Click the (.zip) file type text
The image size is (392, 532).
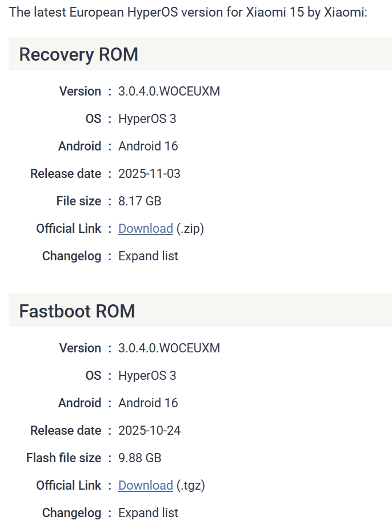point(190,229)
